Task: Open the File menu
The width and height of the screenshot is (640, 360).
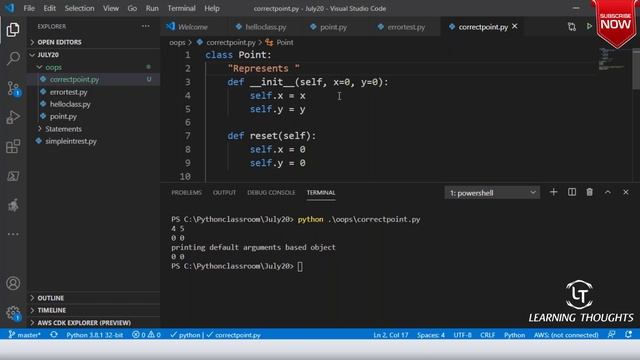Action: (x=29, y=8)
